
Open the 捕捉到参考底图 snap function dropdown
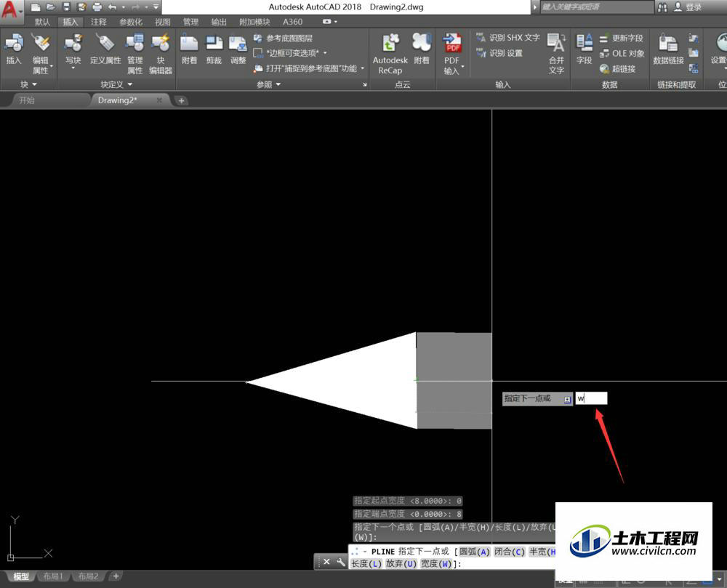tap(363, 68)
